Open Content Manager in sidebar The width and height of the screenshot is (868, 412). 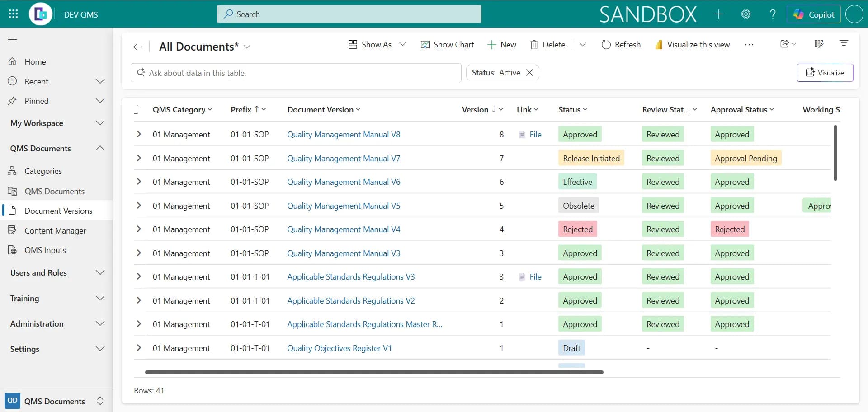(56, 231)
